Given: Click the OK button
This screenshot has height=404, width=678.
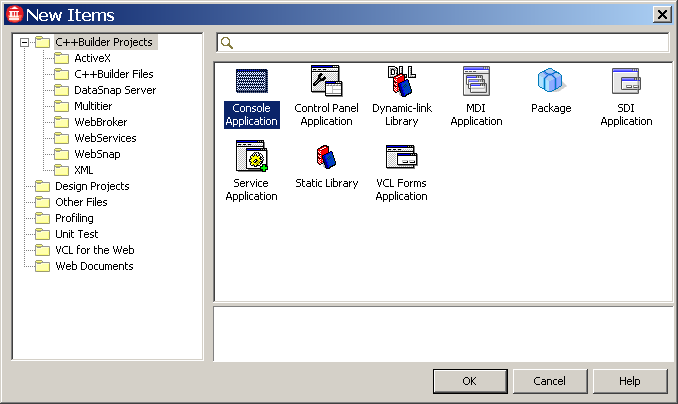Looking at the screenshot, I should pyautogui.click(x=470, y=381).
